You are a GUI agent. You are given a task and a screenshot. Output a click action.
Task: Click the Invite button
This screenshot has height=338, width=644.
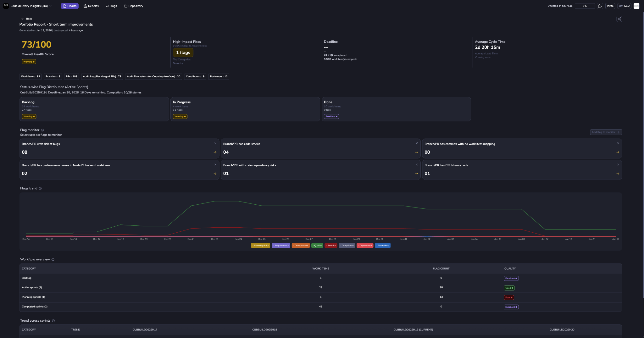pos(610,6)
